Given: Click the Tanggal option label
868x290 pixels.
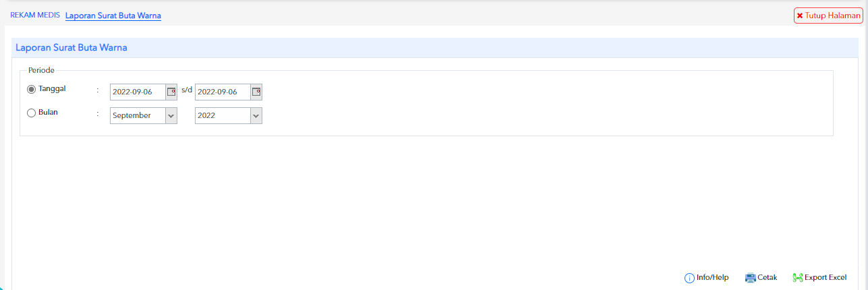Looking at the screenshot, I should [x=52, y=89].
